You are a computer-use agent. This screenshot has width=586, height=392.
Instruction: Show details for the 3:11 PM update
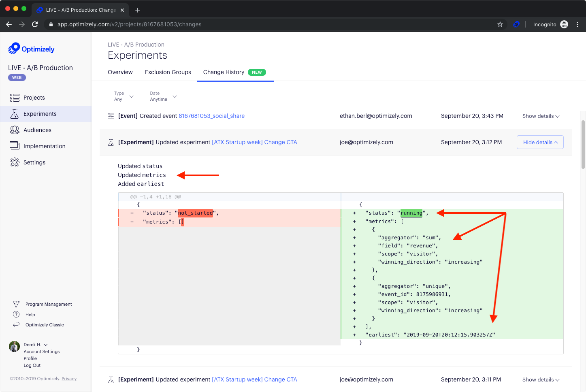coord(541,380)
